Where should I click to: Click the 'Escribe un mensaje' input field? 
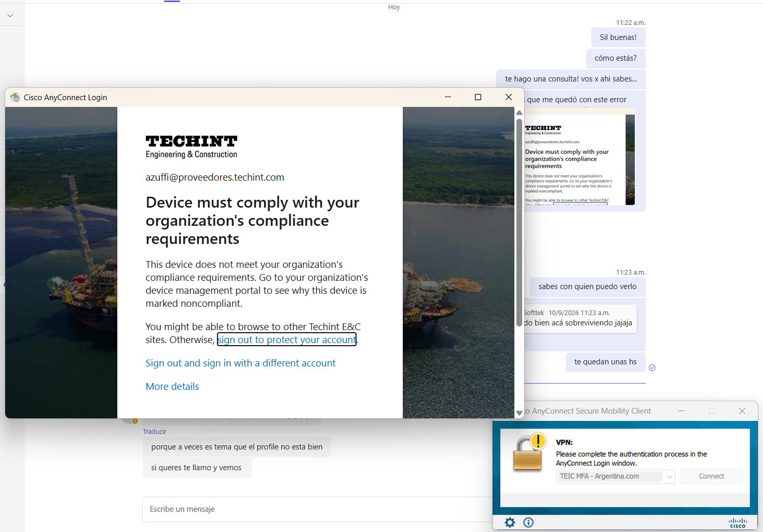click(x=318, y=509)
